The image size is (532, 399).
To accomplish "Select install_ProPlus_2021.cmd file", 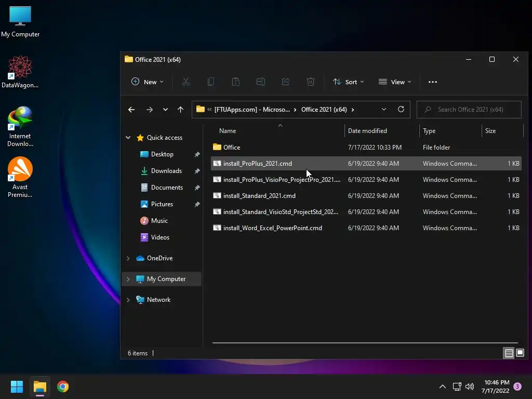I will click(x=366, y=164).
